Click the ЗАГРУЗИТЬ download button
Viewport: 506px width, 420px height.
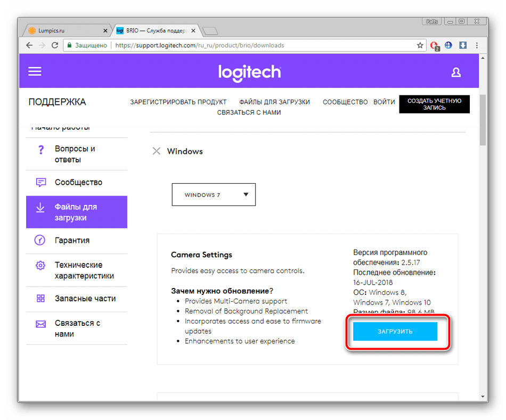(395, 331)
